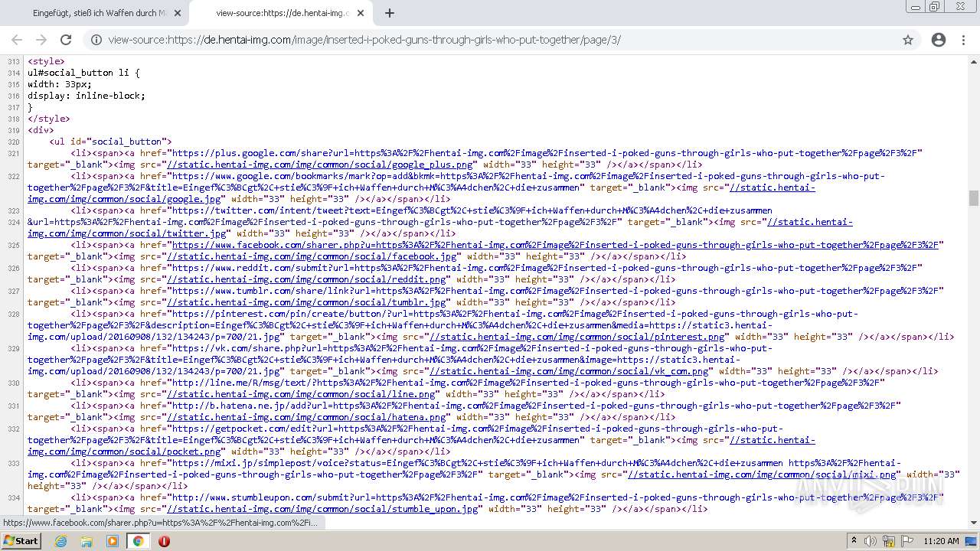Close the first 'Eingefügt, stieß ich Waffen' tab
Viewport: 980px width, 551px height.
(178, 13)
